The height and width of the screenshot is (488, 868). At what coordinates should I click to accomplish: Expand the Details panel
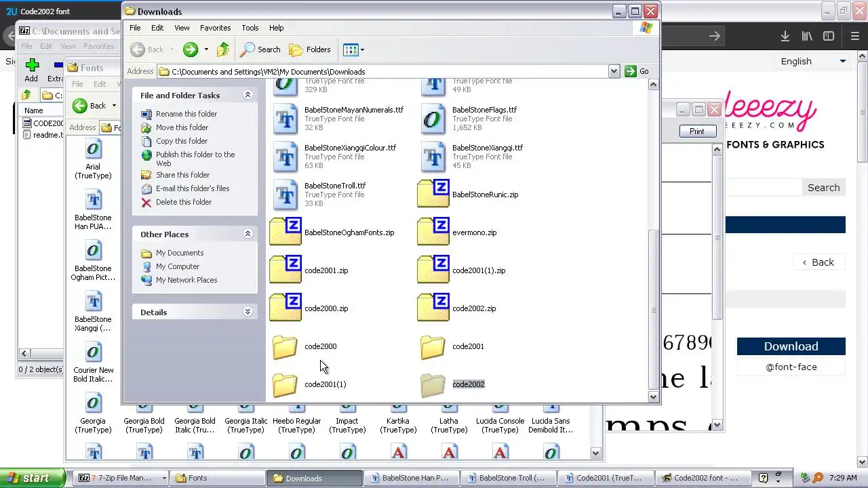point(248,312)
